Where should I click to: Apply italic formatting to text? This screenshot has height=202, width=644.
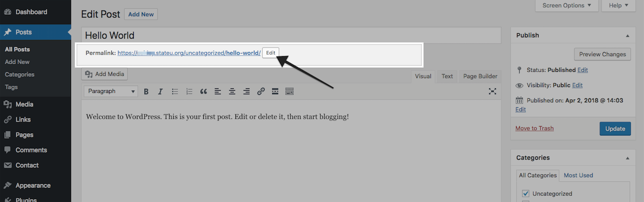click(160, 92)
